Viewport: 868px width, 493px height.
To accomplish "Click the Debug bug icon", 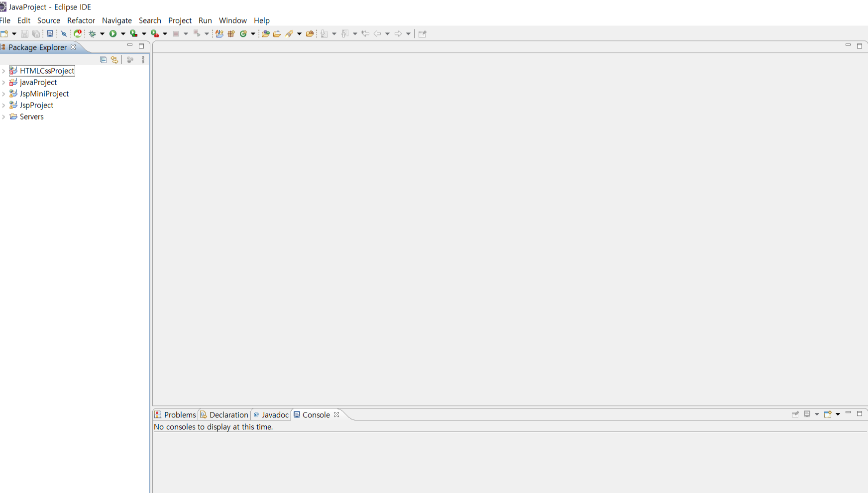I will click(92, 34).
